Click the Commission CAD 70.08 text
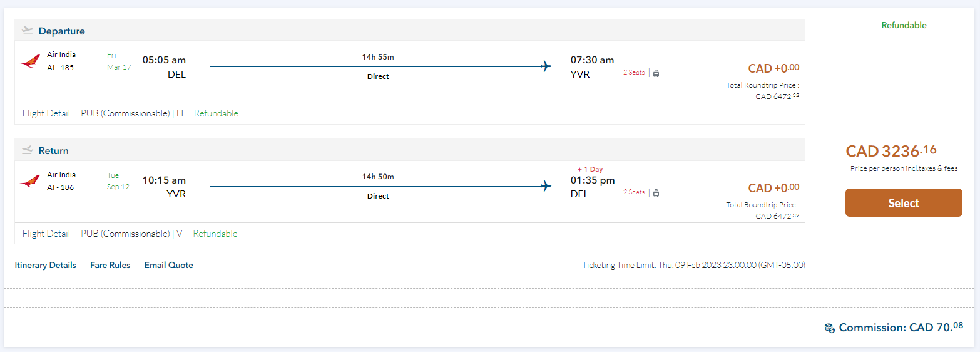 901,327
